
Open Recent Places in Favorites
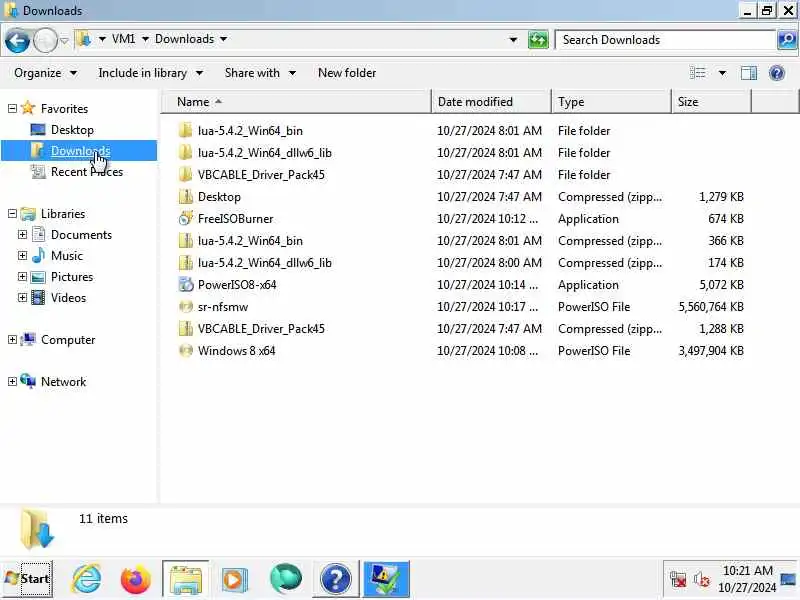(x=86, y=172)
